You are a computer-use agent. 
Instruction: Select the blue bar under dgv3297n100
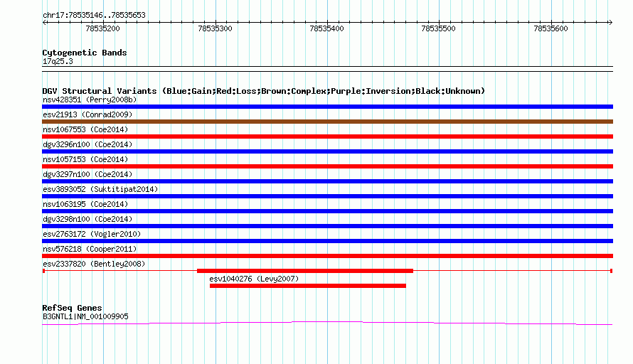pyautogui.click(x=327, y=181)
